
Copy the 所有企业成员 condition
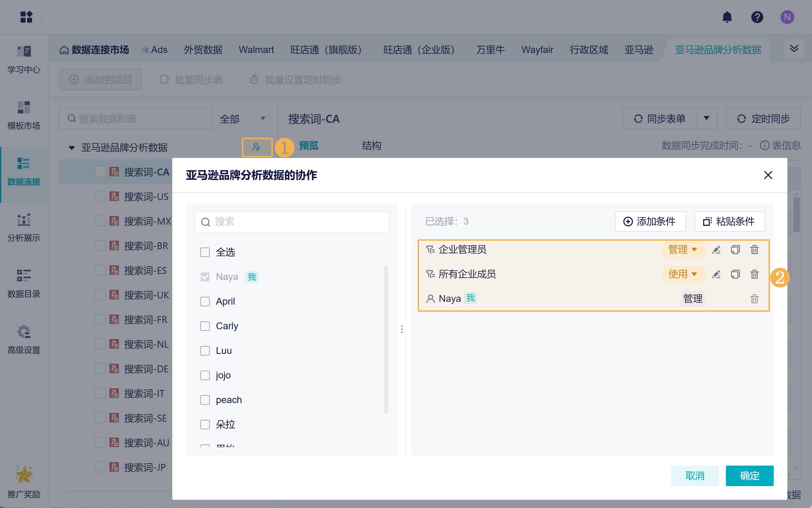point(735,275)
